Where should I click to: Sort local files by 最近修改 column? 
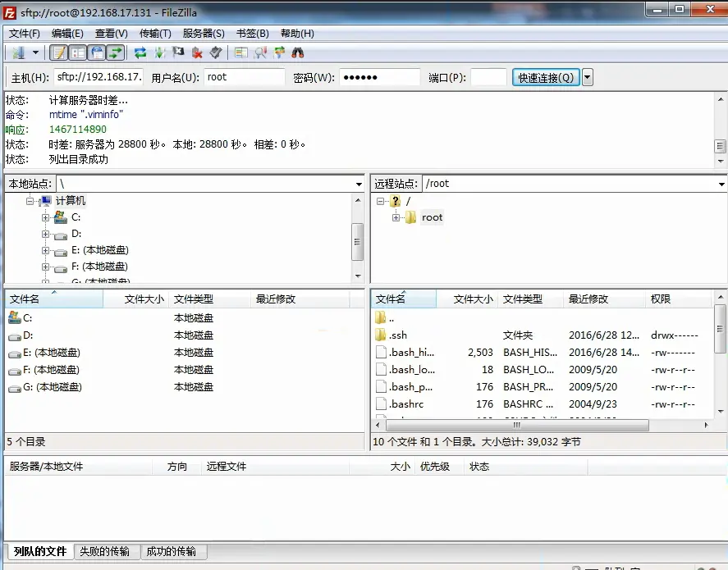point(300,299)
